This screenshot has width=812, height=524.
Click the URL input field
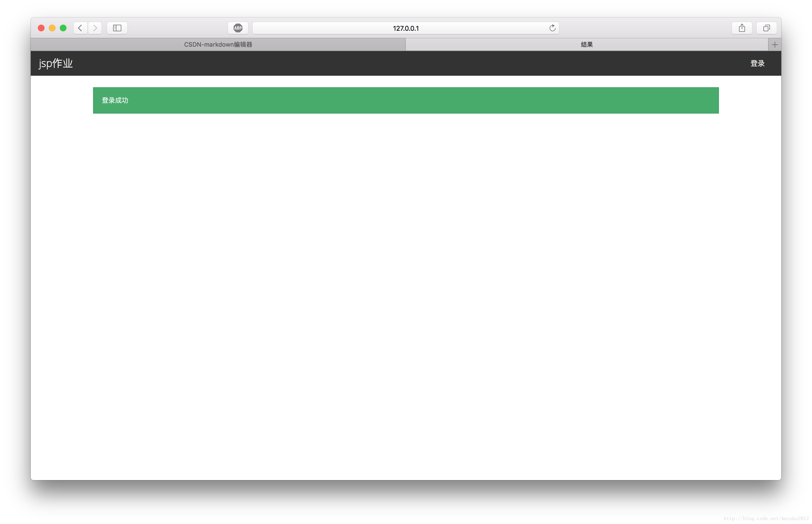click(x=406, y=27)
